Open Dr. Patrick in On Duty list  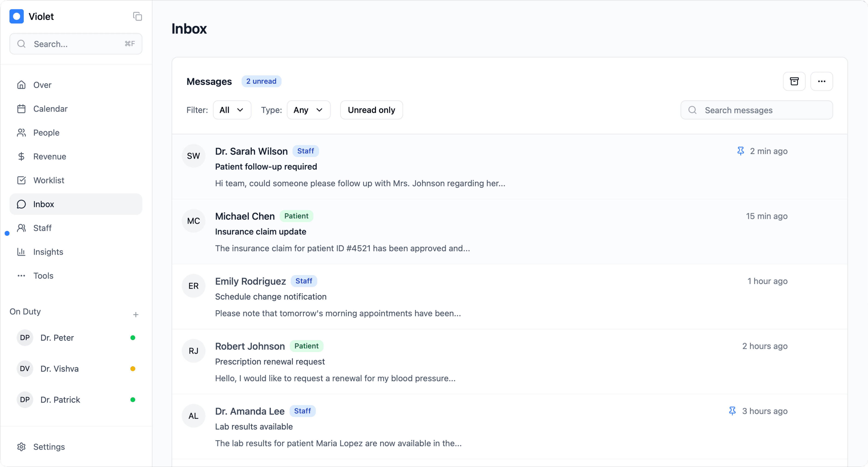click(x=76, y=400)
